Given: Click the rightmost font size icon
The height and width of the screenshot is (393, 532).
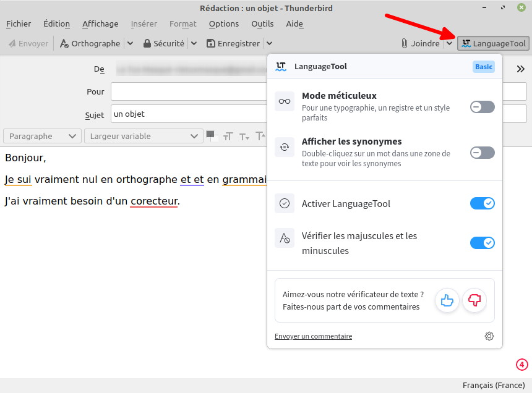Looking at the screenshot, I should 260,136.
